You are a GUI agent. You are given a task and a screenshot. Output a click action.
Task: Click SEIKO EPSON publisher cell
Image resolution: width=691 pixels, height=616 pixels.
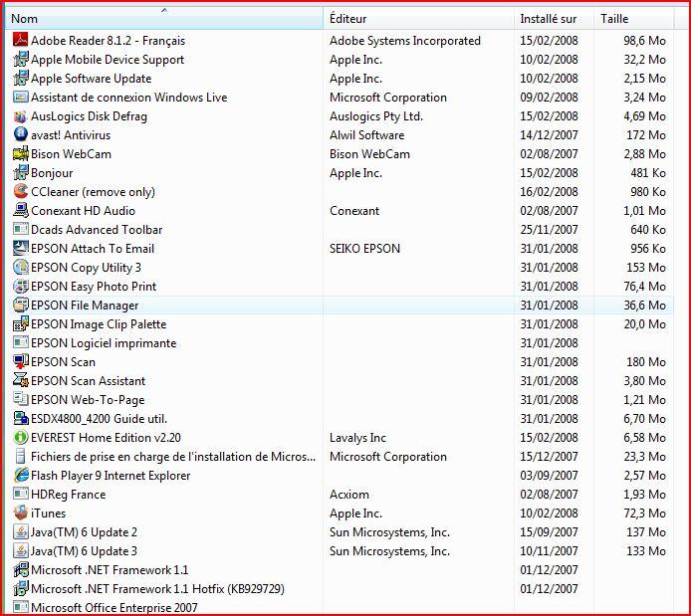(364, 249)
